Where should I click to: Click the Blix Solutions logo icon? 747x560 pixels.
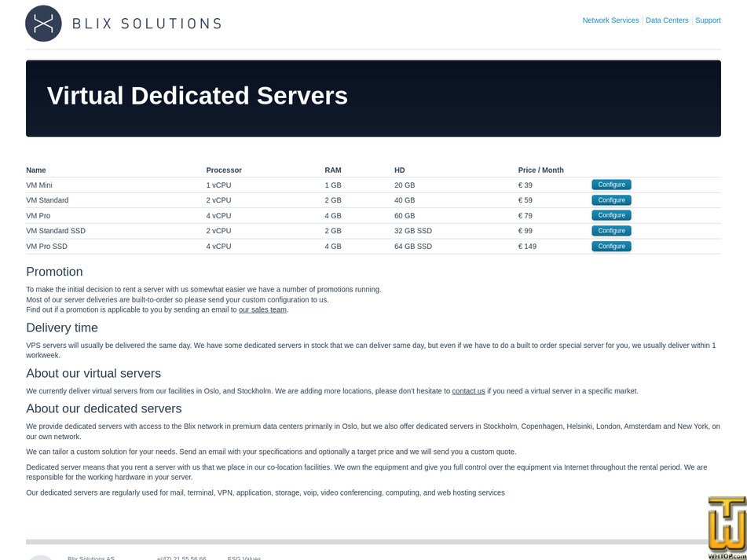(43, 24)
